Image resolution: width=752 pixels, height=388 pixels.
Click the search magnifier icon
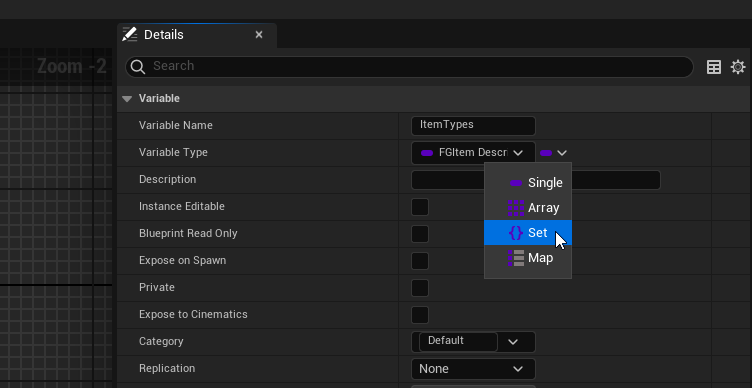coord(138,67)
